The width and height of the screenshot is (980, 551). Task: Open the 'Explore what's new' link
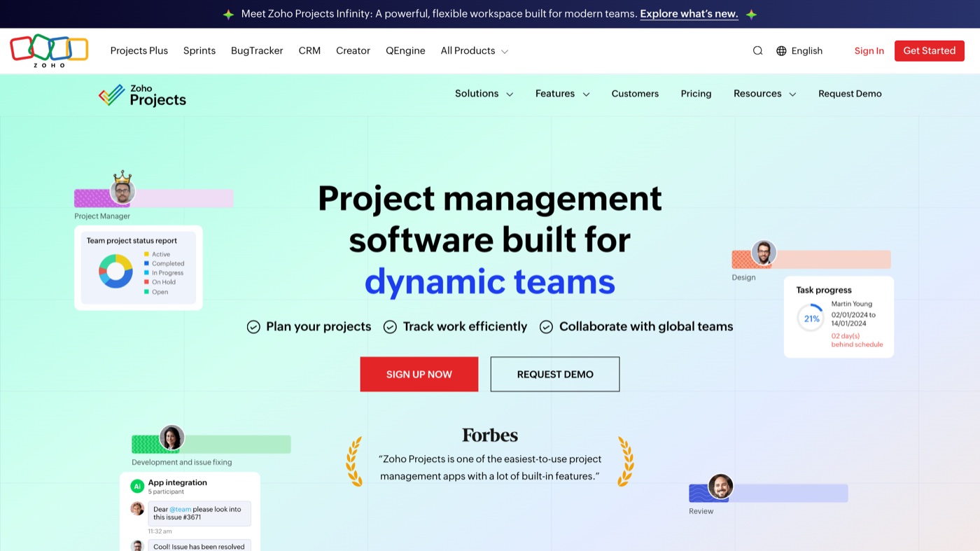[x=689, y=14]
